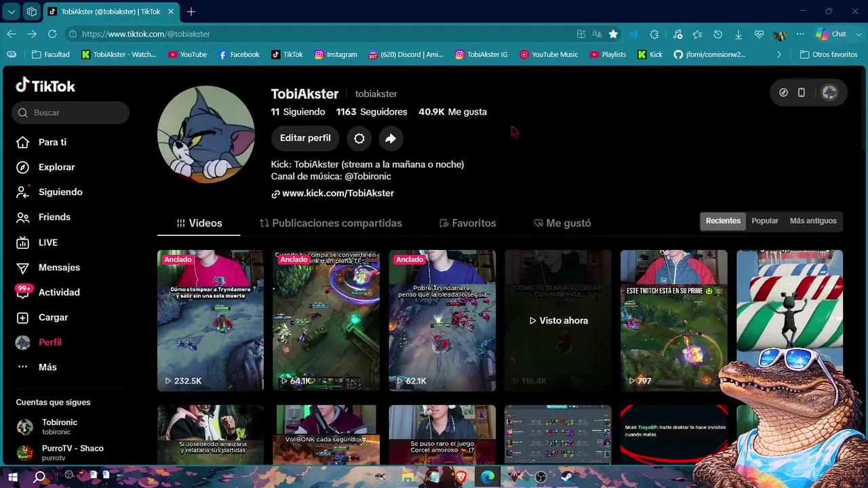The width and height of the screenshot is (868, 488).
Task: Click the header mobile phone icon
Action: point(802,93)
